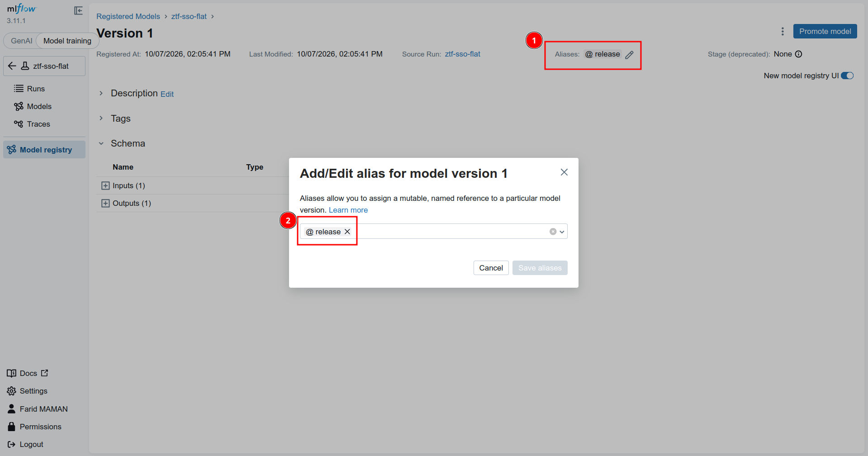Screen dimensions: 868x456
Task: Click the Promote model button
Action: (x=825, y=31)
